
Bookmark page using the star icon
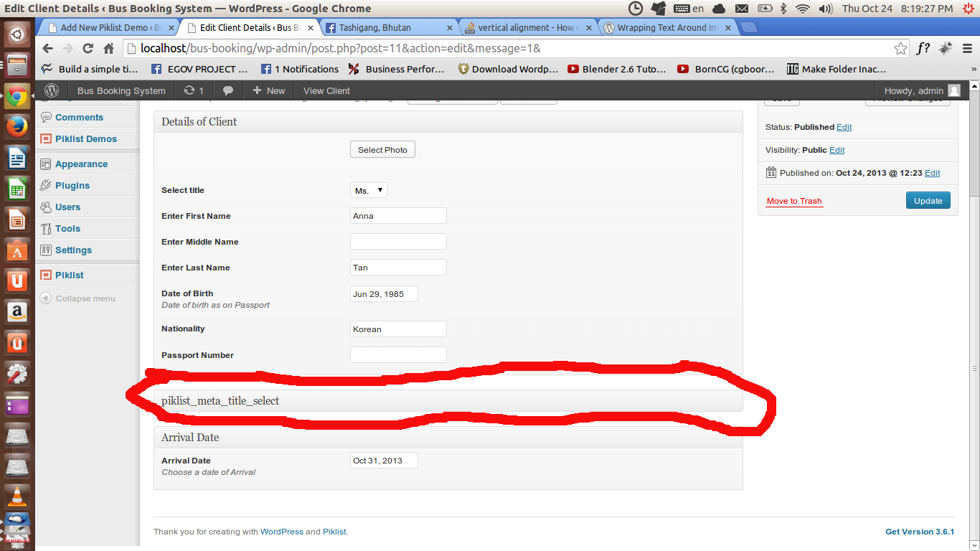tap(900, 49)
